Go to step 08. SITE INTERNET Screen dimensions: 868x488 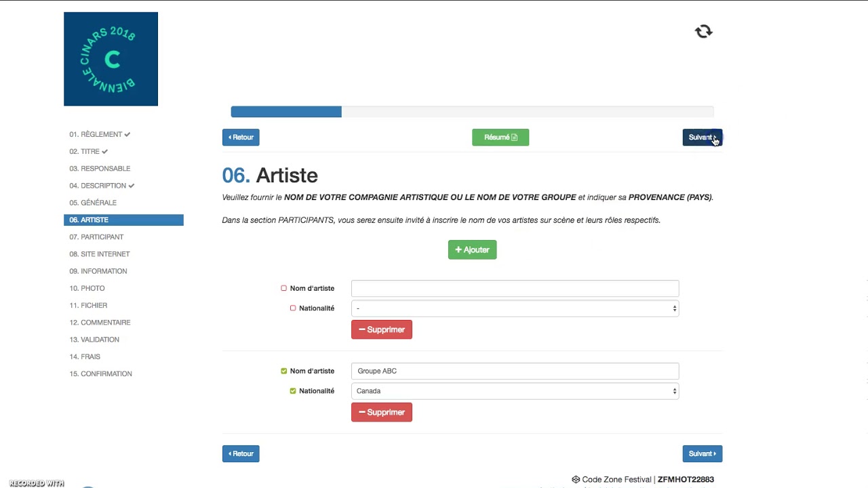[x=100, y=253]
